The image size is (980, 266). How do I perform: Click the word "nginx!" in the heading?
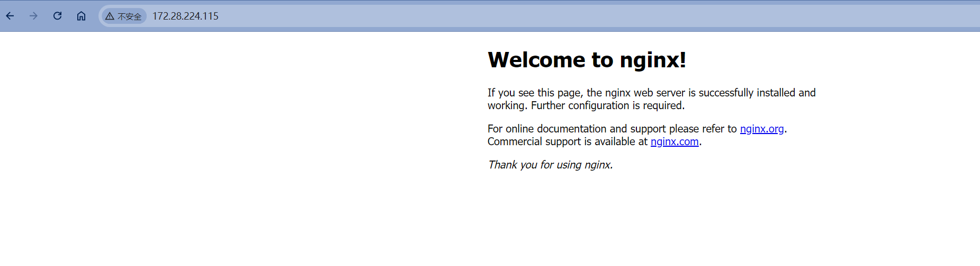click(653, 60)
